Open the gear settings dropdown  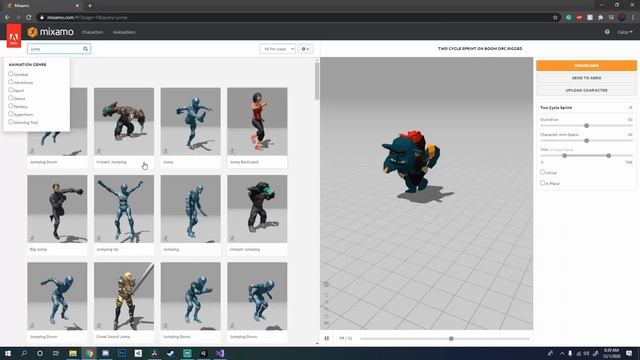[x=305, y=49]
